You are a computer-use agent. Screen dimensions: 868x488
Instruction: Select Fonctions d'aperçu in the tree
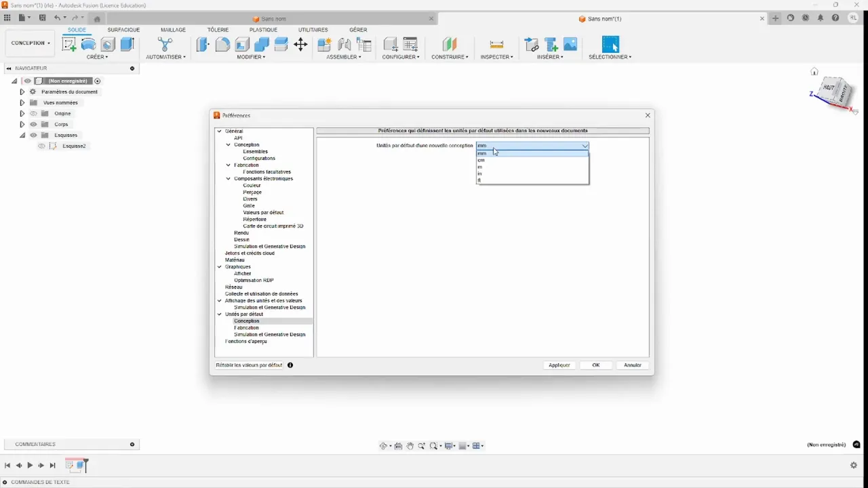coord(245,342)
